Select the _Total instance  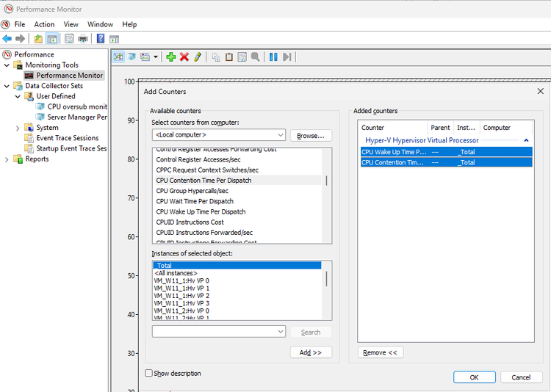coord(237,266)
